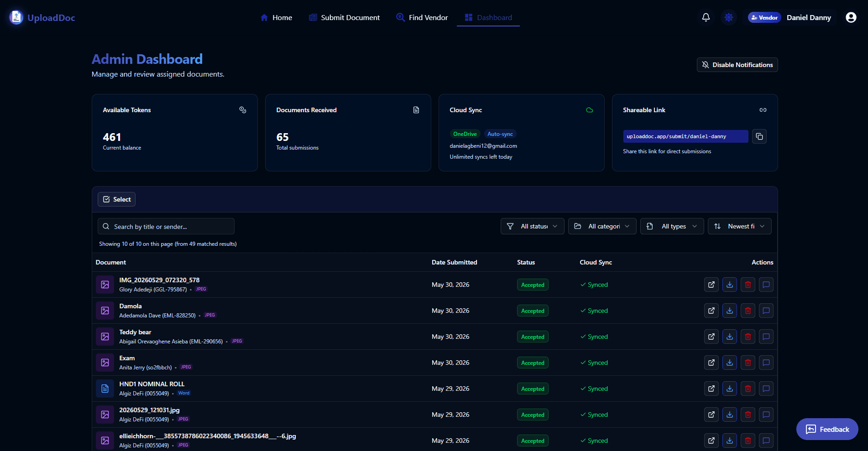Download the ellieichhorn jpg document
Image resolution: width=868 pixels, height=451 pixels.
[x=729, y=441]
